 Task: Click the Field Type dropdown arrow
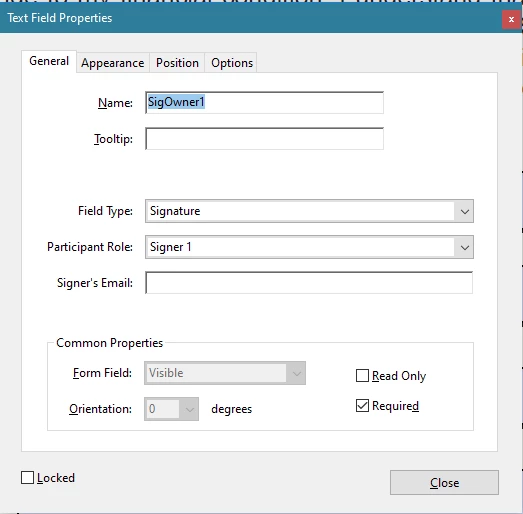(x=464, y=211)
